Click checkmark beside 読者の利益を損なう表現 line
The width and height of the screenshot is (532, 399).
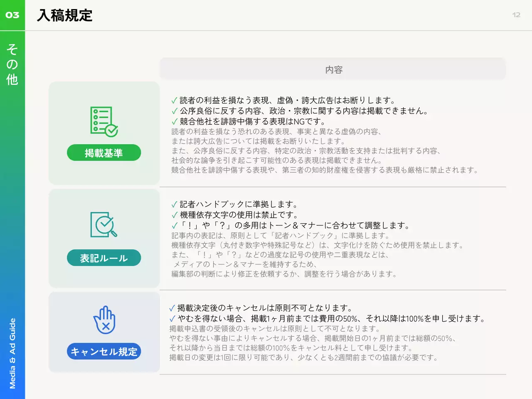(x=175, y=101)
